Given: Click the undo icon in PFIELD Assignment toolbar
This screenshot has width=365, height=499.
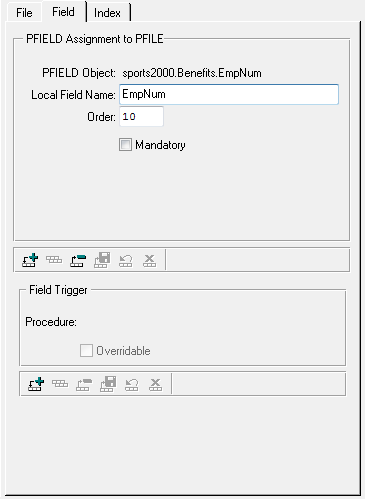Looking at the screenshot, I should coord(126,260).
